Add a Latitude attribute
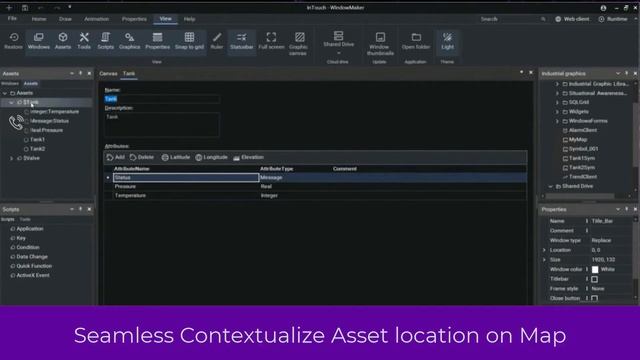This screenshot has width=640, height=360. 176,157
